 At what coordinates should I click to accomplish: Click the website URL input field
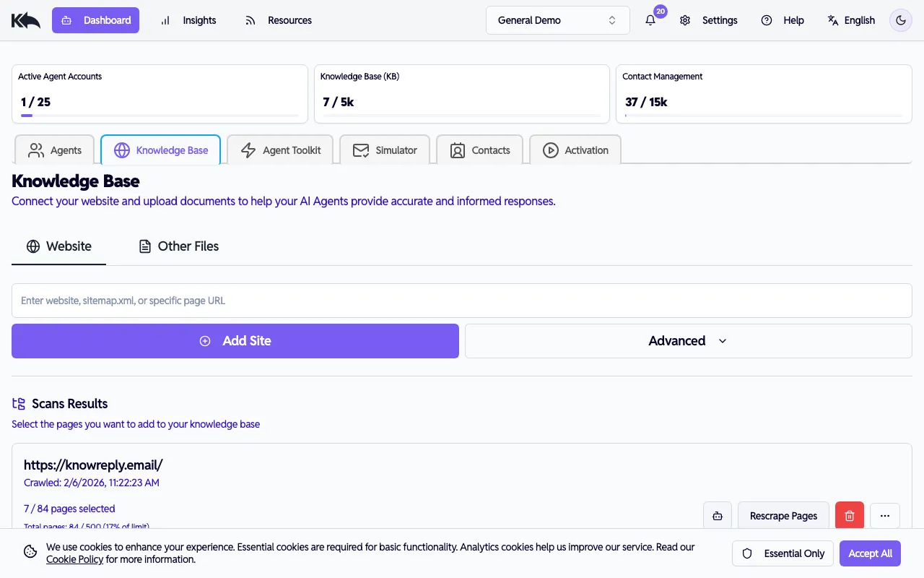[x=462, y=300]
